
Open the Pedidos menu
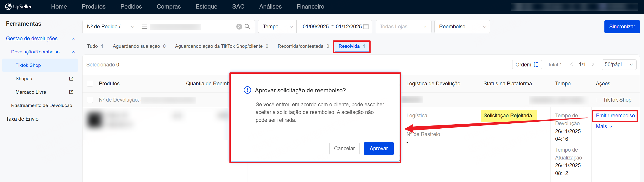click(x=131, y=7)
